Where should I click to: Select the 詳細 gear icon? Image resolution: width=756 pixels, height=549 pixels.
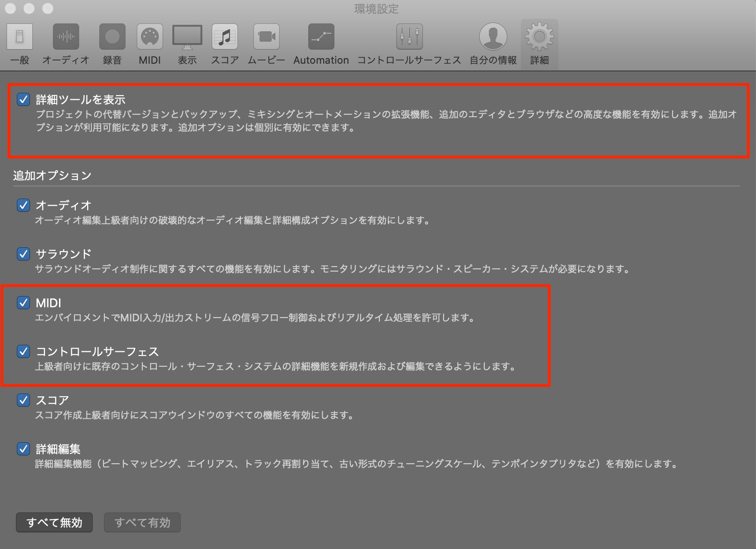(x=539, y=37)
